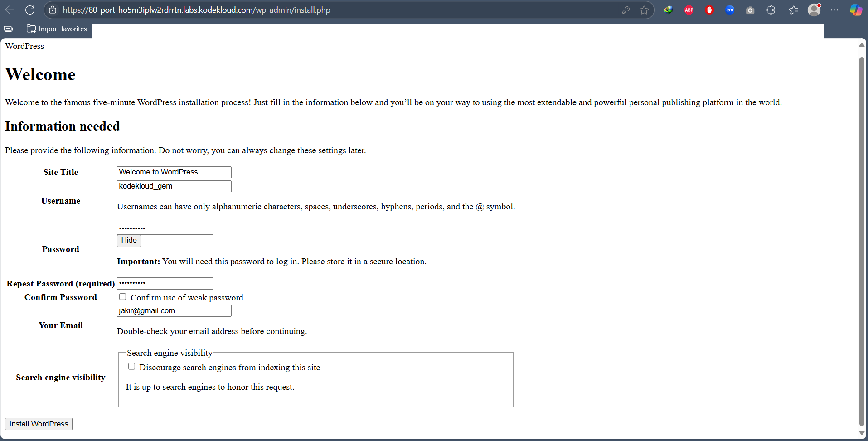Click the Welcome heading
This screenshot has width=868, height=441.
pos(40,74)
